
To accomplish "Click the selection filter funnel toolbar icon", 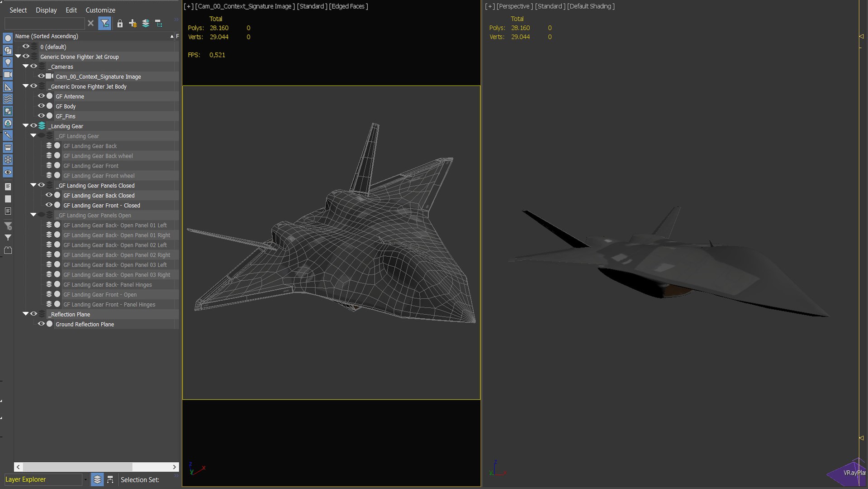I will click(104, 23).
